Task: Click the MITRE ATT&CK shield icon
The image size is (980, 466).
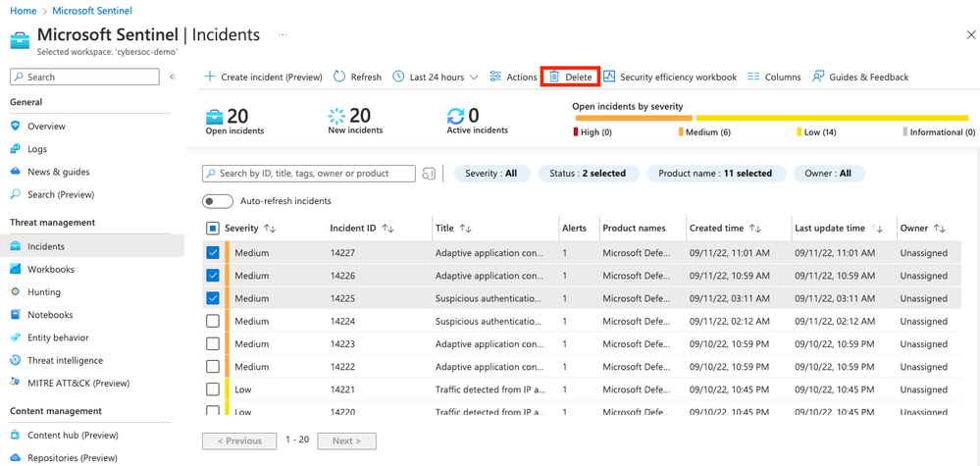Action: (16, 383)
